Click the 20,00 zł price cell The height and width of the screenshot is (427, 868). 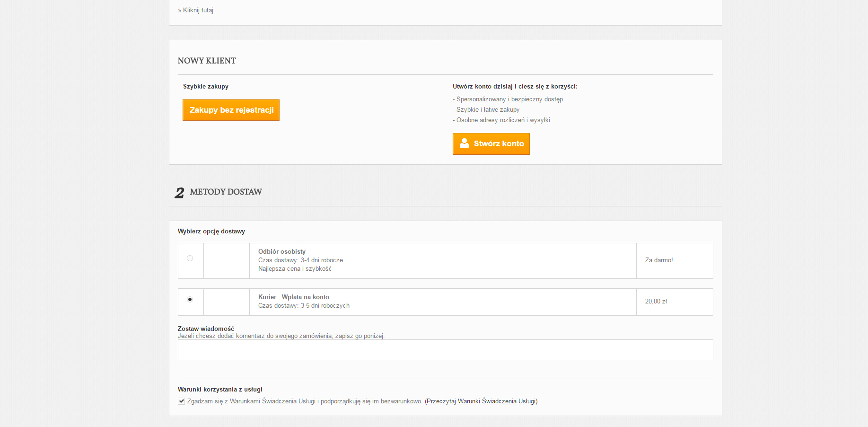(656, 302)
